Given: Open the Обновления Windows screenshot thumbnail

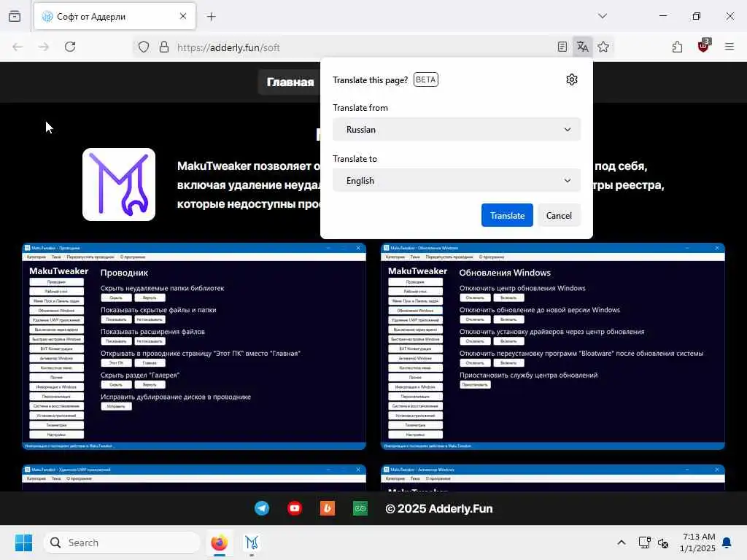Looking at the screenshot, I should click(553, 346).
